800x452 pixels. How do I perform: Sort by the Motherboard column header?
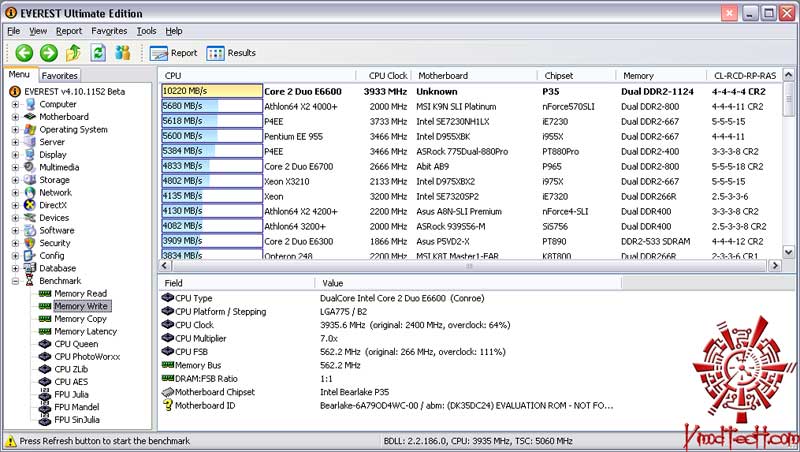pos(474,76)
